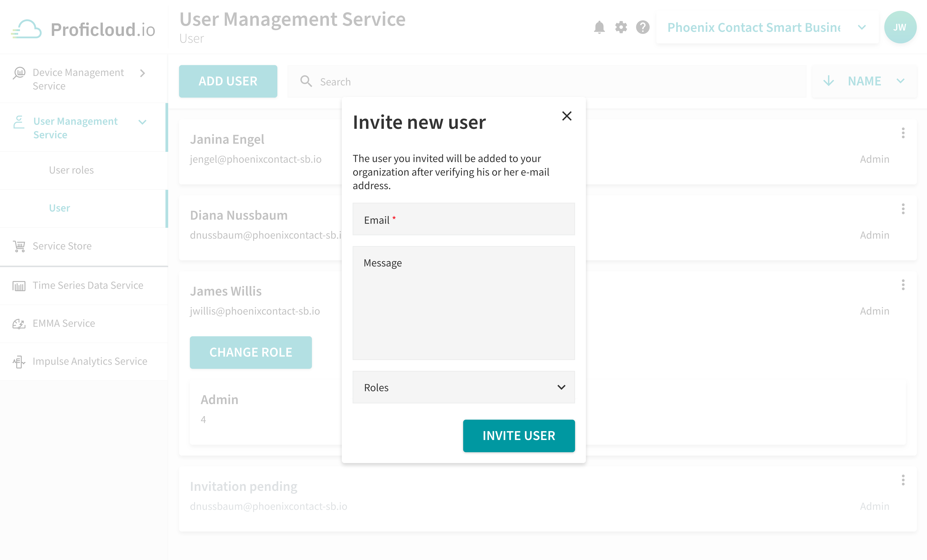This screenshot has width=927, height=560.
Task: Click the Search input field
Action: click(x=547, y=81)
